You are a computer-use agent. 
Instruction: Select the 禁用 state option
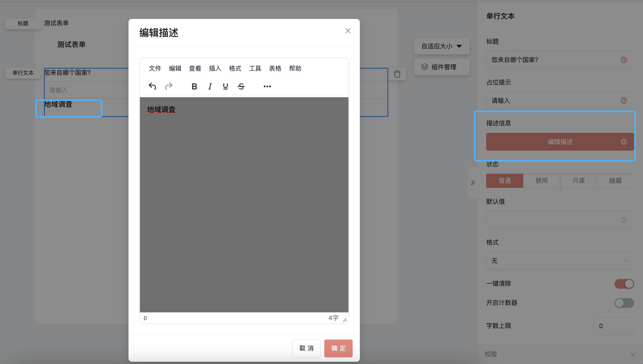542,181
